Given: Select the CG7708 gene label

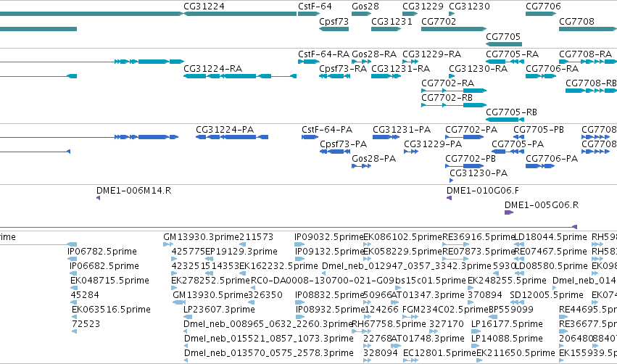Looking at the screenshot, I should [x=576, y=22].
